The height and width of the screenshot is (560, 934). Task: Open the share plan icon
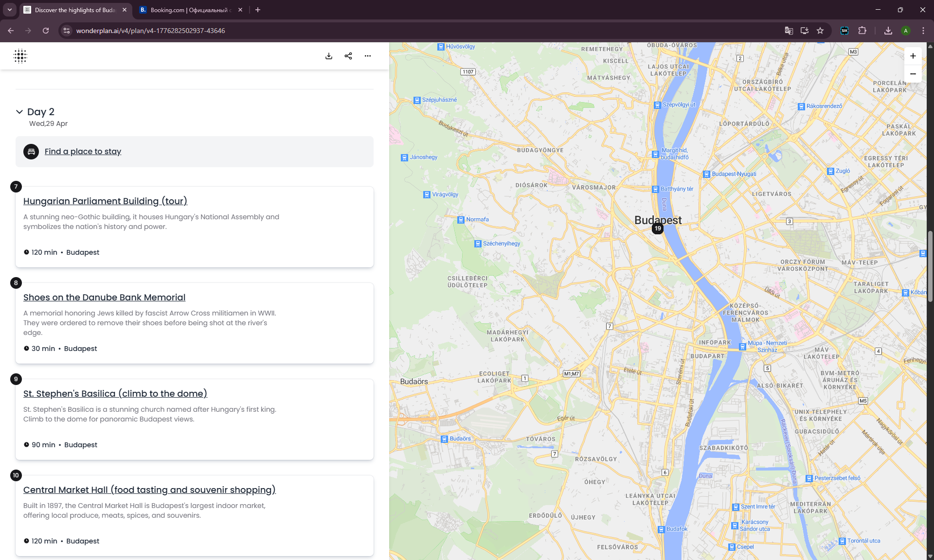(348, 56)
